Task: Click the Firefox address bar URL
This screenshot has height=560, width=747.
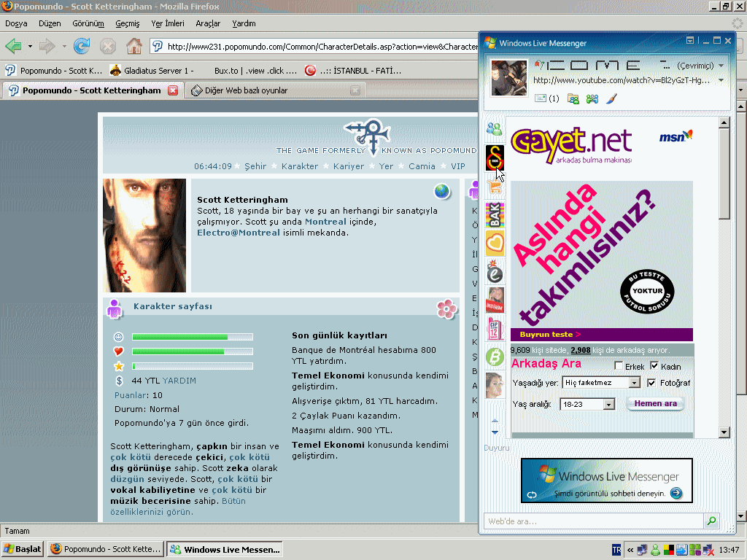Action: coord(322,46)
